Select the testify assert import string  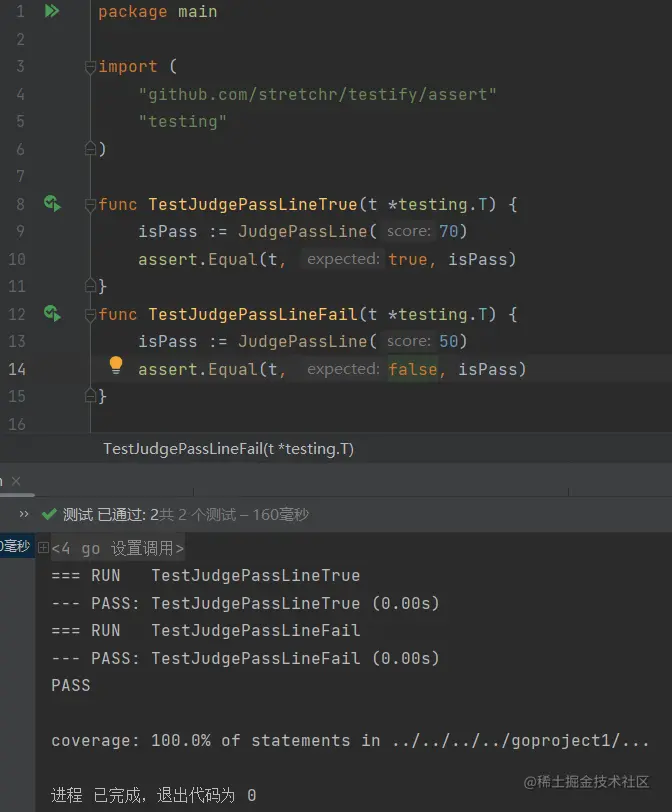click(x=317, y=94)
